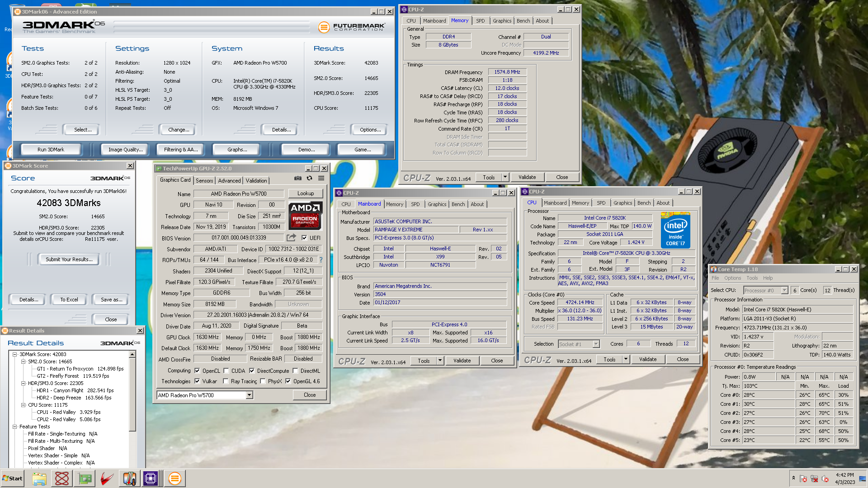Toggle the DirectCompute checkbox

point(252,371)
